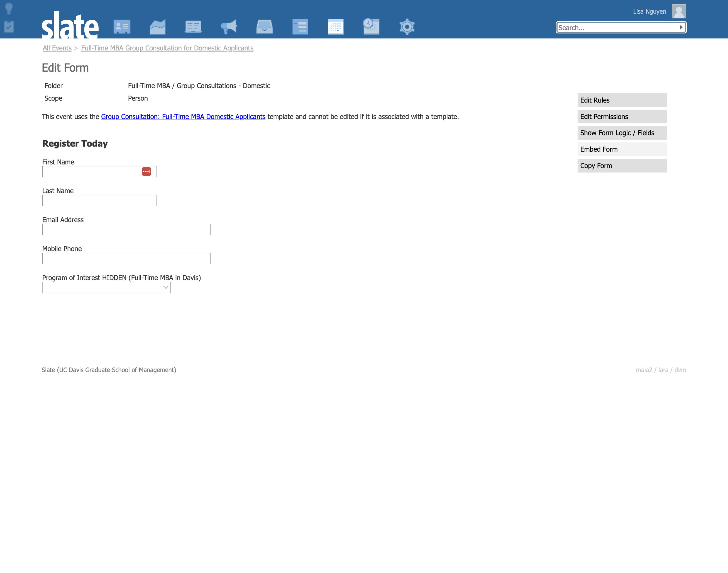Click the Mobile Phone field

pos(126,259)
